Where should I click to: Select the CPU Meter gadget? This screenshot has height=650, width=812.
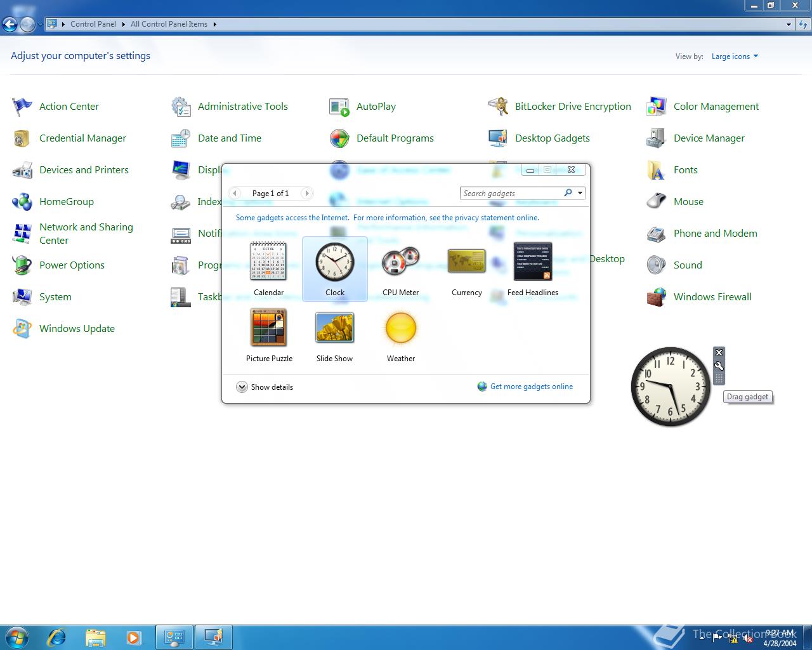pos(401,269)
